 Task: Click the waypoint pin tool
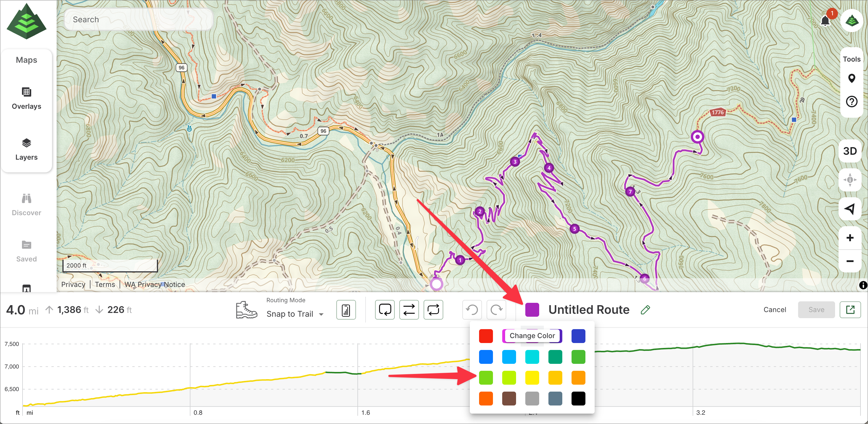pyautogui.click(x=852, y=78)
